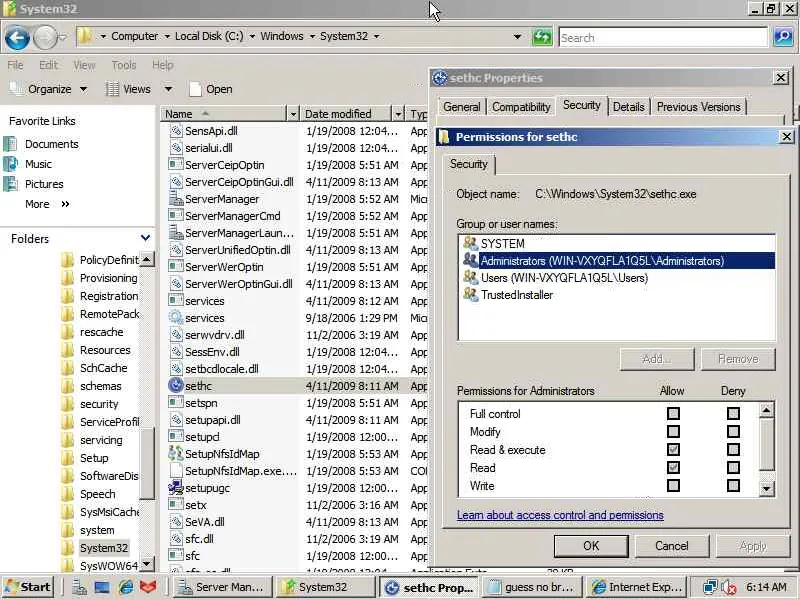Check Allow for Modify
Image resolution: width=800 pixels, height=600 pixels.
673,432
